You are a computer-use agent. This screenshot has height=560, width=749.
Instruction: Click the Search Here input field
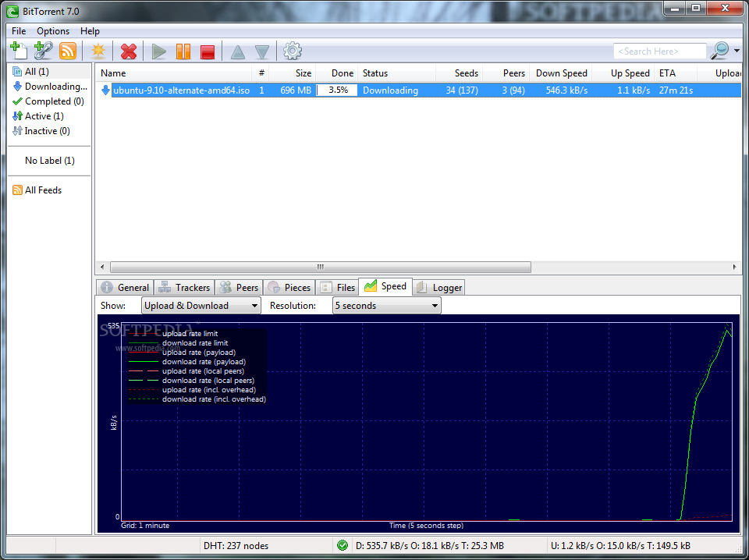[659, 51]
